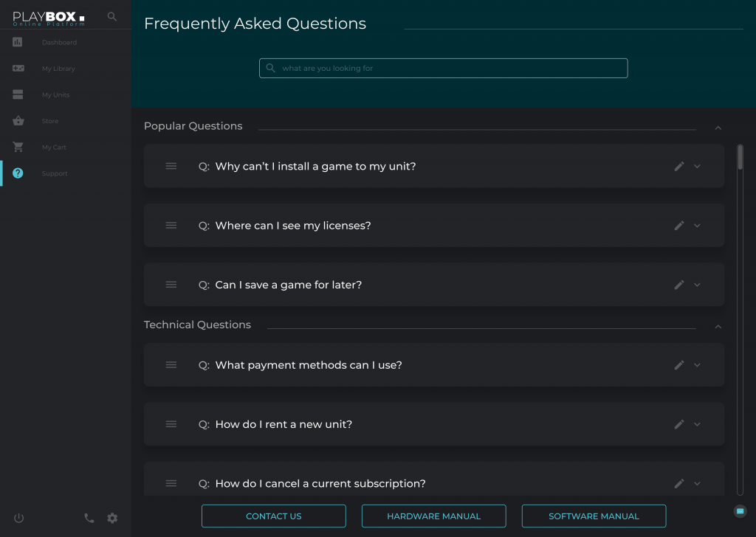This screenshot has height=537, width=756.
Task: Open settings with the gear icon
Action: 112,519
